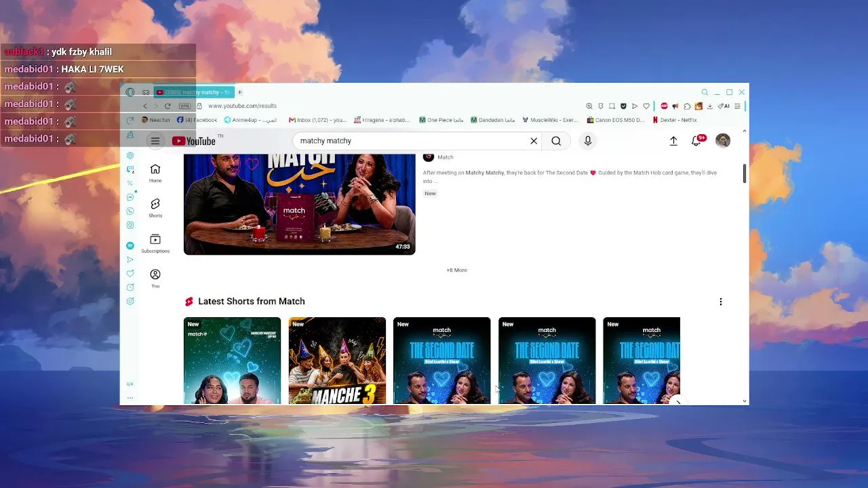Click the snapshot capture toolbar icon
This screenshot has height=488, width=868.
tap(612, 106)
